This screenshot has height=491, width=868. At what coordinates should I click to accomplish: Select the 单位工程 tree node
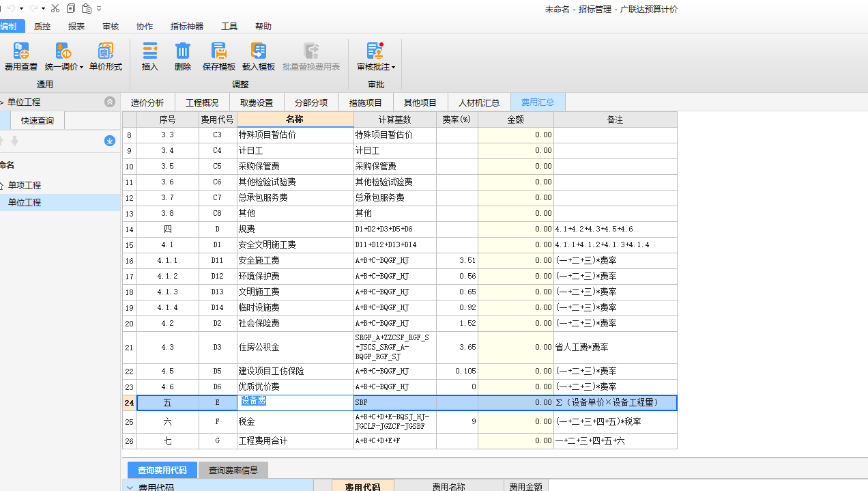click(x=25, y=202)
